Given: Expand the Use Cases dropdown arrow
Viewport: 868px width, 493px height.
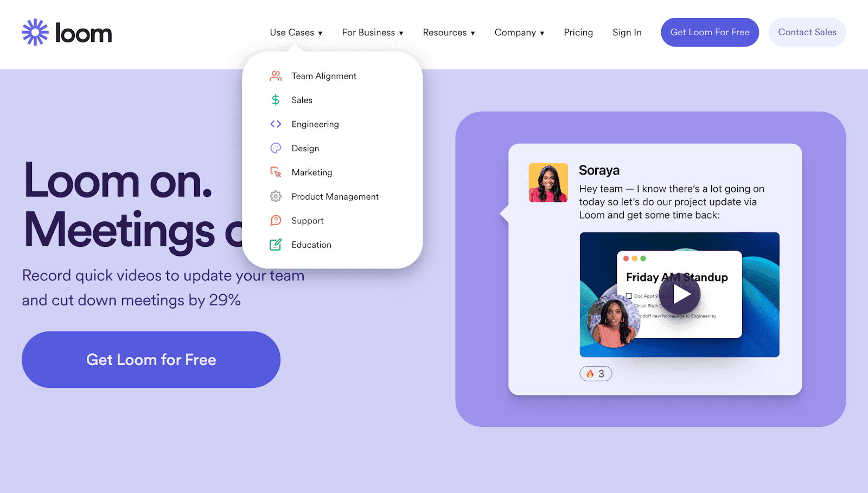Looking at the screenshot, I should tap(320, 33).
